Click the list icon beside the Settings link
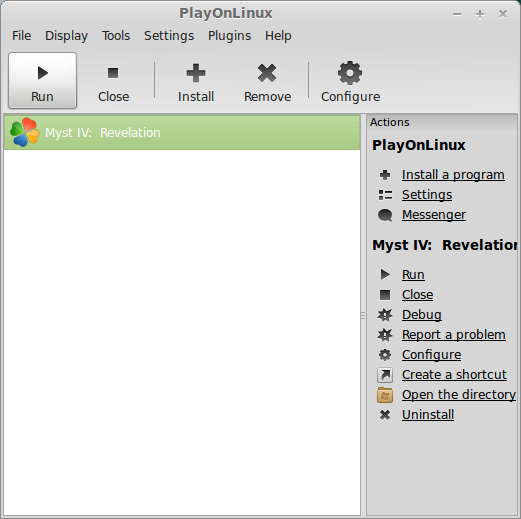 385,195
